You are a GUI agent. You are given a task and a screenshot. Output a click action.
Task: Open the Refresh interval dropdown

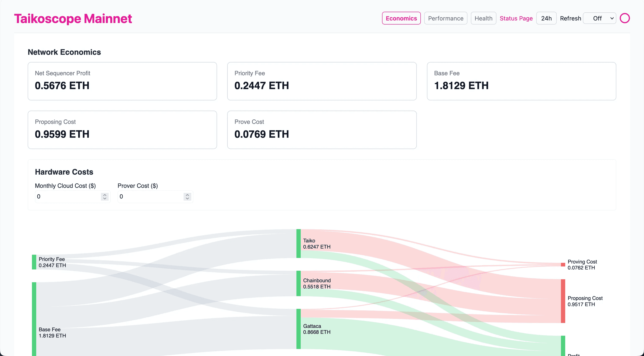pos(599,18)
